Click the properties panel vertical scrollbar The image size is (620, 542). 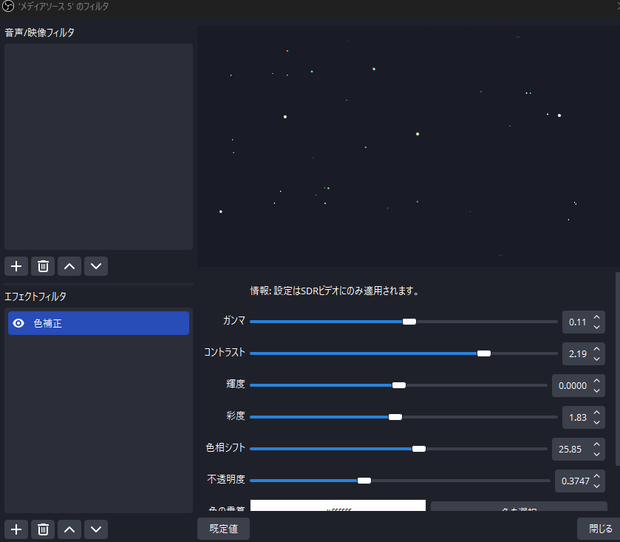coord(618,369)
